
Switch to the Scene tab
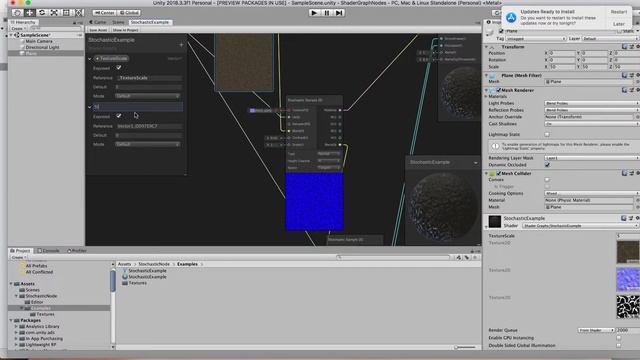click(x=118, y=22)
